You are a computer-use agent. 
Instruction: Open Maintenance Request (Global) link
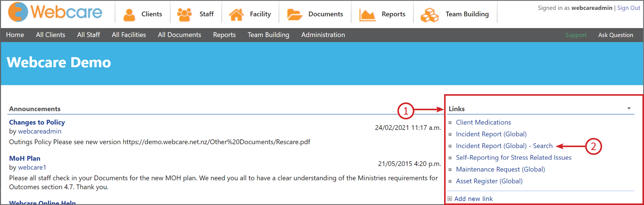pyautogui.click(x=500, y=169)
